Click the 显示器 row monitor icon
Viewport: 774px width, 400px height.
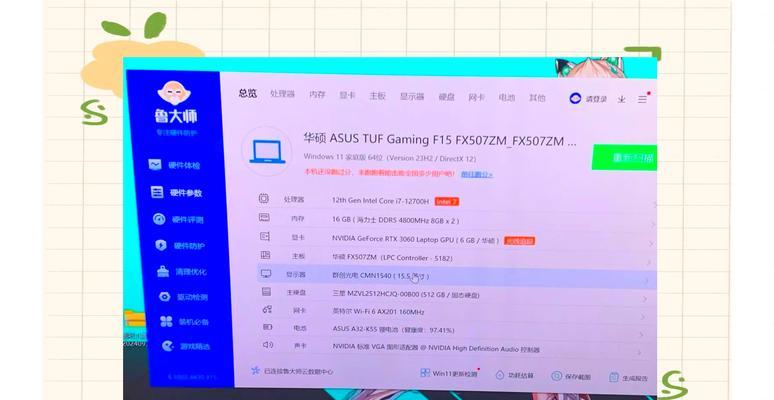266,274
